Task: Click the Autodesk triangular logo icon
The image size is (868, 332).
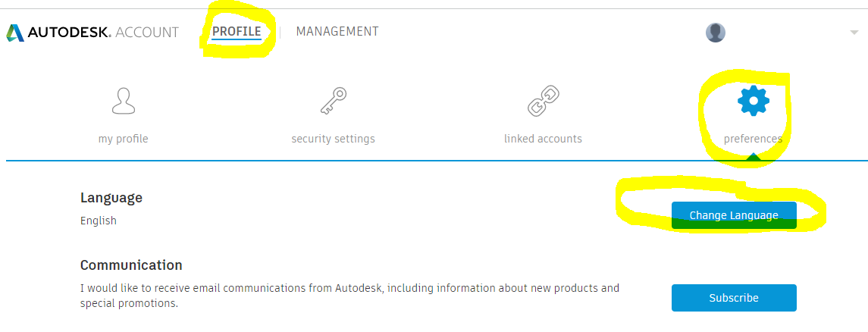Action: pos(14,33)
